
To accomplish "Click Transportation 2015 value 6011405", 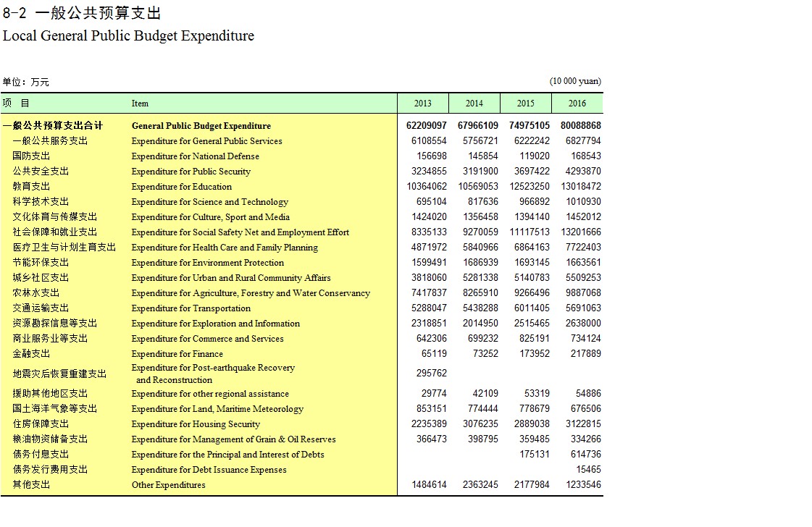I will coord(532,308).
